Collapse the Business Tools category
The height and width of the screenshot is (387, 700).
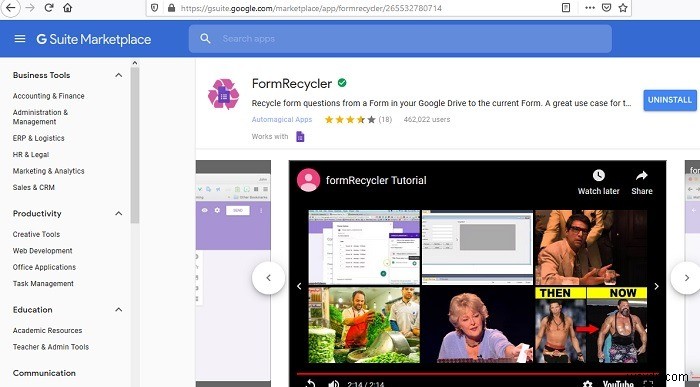pos(118,75)
